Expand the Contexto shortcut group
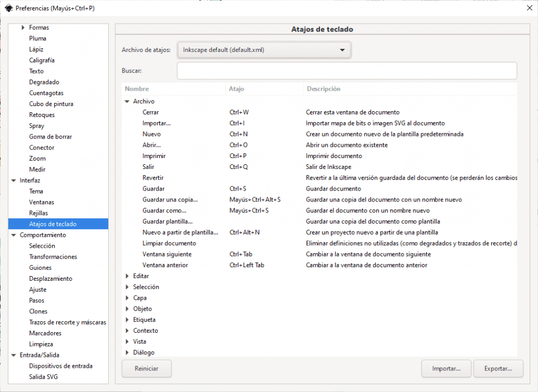The width and height of the screenshot is (538, 392). (x=127, y=331)
